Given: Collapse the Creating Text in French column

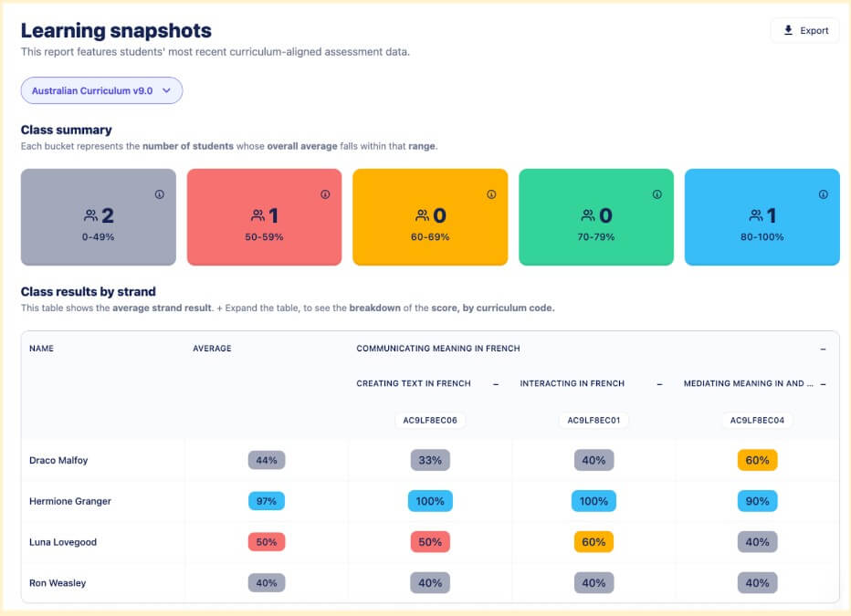Looking at the screenshot, I should pyautogui.click(x=496, y=384).
